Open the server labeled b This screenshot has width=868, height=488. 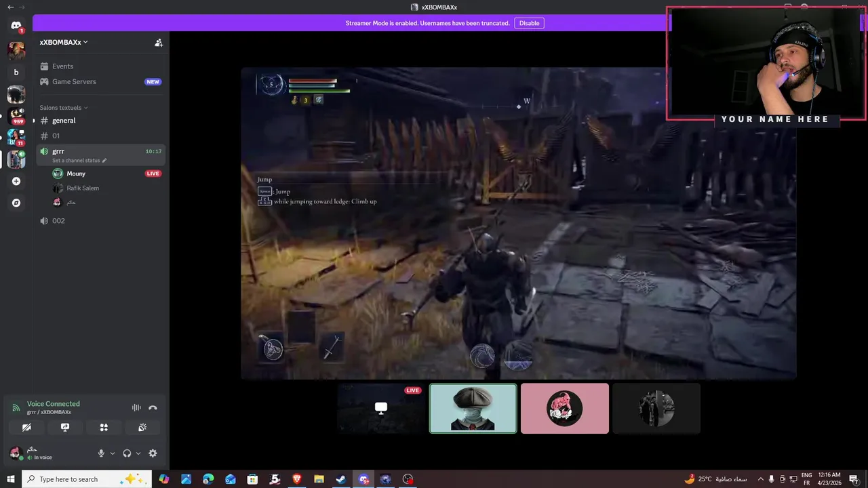point(16,73)
